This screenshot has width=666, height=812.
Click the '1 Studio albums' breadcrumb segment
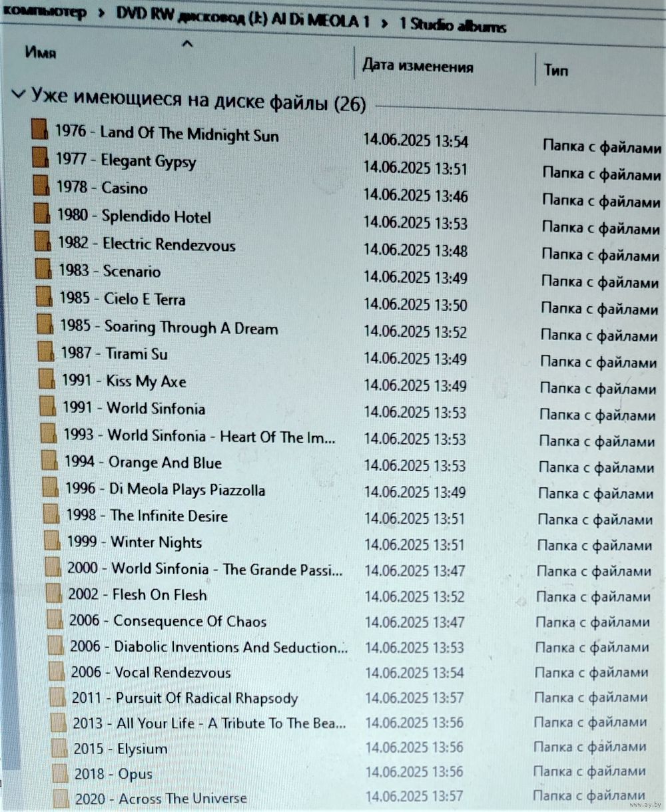(x=453, y=25)
